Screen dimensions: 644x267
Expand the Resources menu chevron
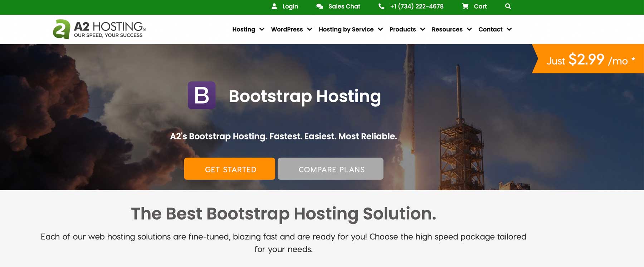click(x=469, y=29)
